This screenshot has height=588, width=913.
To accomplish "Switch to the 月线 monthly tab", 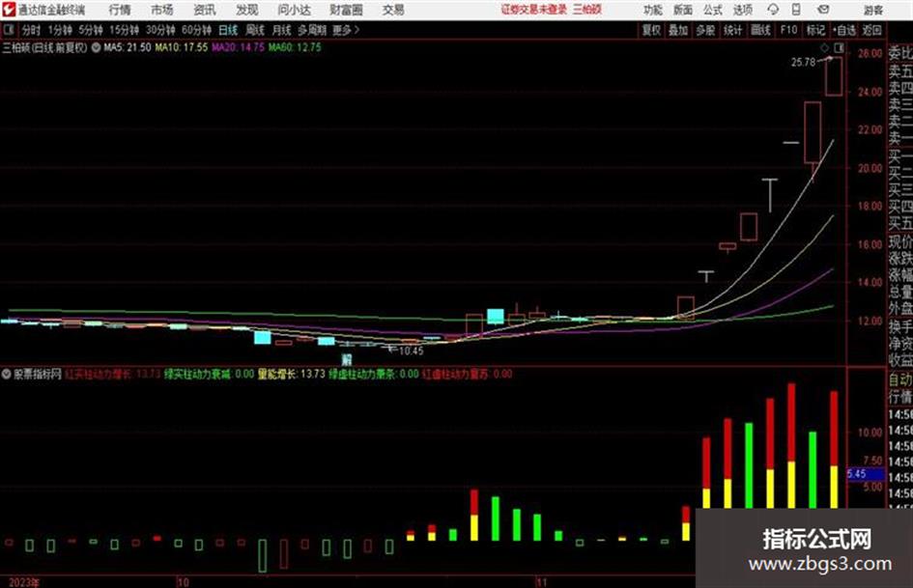I will (x=282, y=30).
